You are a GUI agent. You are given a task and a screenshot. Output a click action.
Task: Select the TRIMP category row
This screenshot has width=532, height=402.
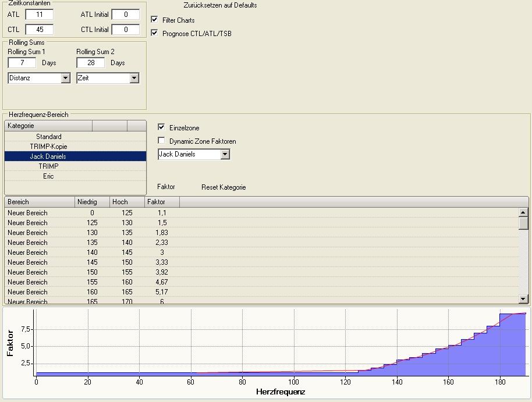(x=75, y=166)
